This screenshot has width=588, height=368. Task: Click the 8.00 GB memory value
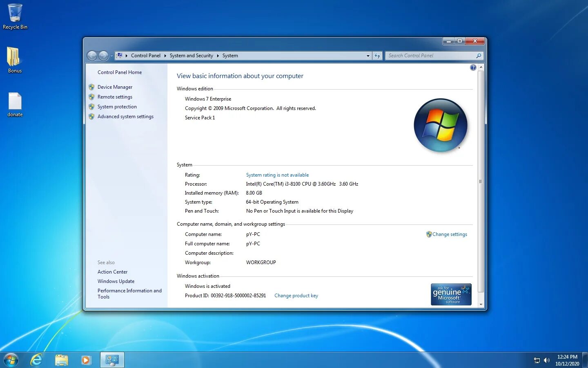(x=254, y=193)
